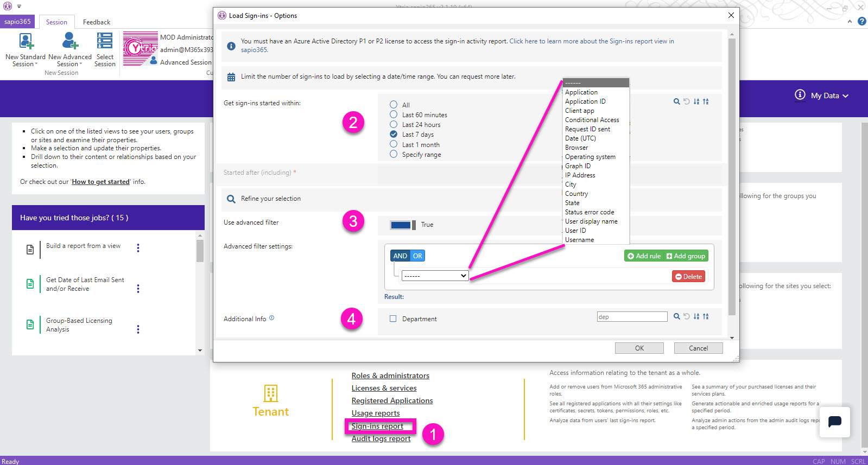Open the Sign-ins report link
Screen dimensions: 868x465
pyautogui.click(x=377, y=426)
